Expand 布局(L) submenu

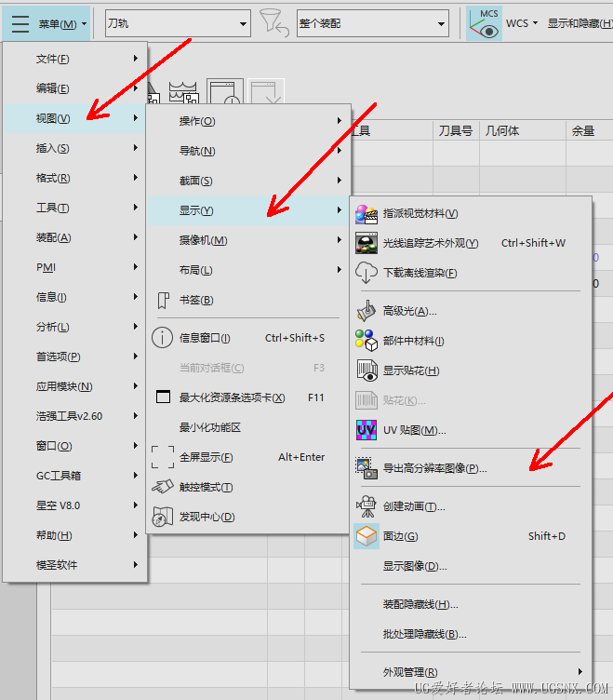pos(248,270)
